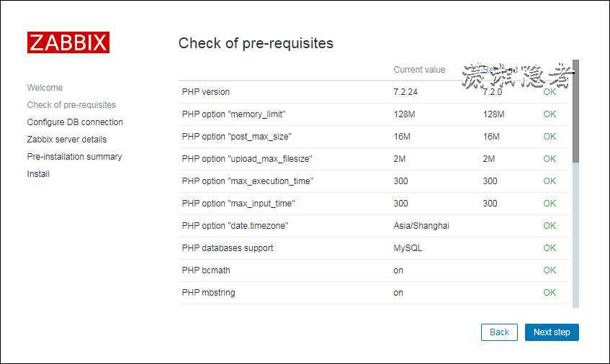Click the Check of pre-requisites heading

coord(256,43)
